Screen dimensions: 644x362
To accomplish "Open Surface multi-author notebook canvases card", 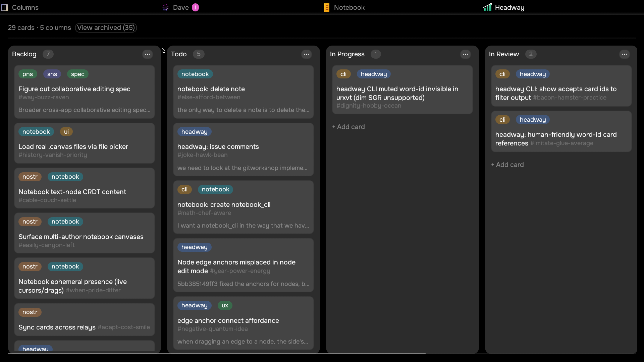I will [x=85, y=233].
